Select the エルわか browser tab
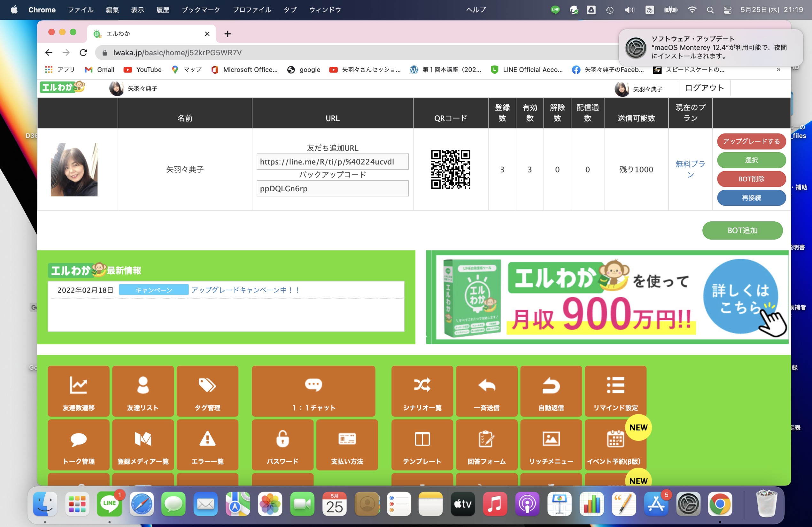Image resolution: width=812 pixels, height=527 pixels. point(151,34)
